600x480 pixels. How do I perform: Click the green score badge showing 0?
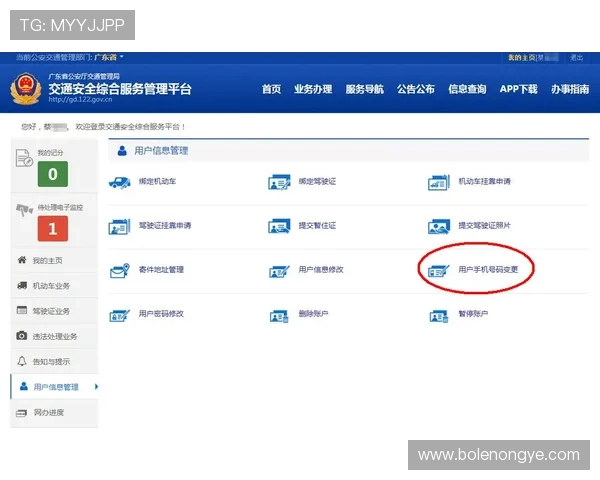click(53, 174)
